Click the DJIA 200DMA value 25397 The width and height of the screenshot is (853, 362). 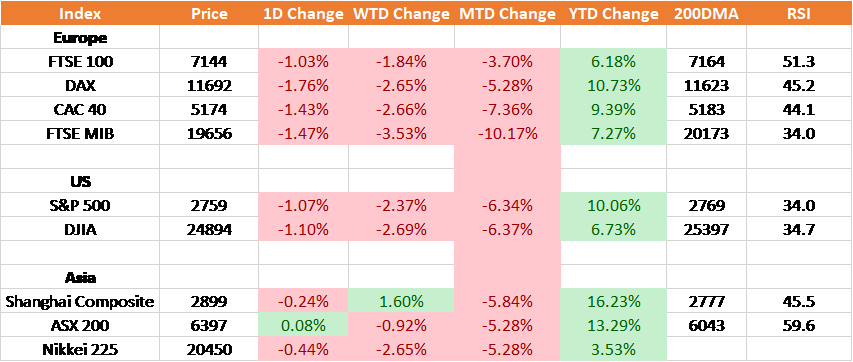[x=706, y=229]
